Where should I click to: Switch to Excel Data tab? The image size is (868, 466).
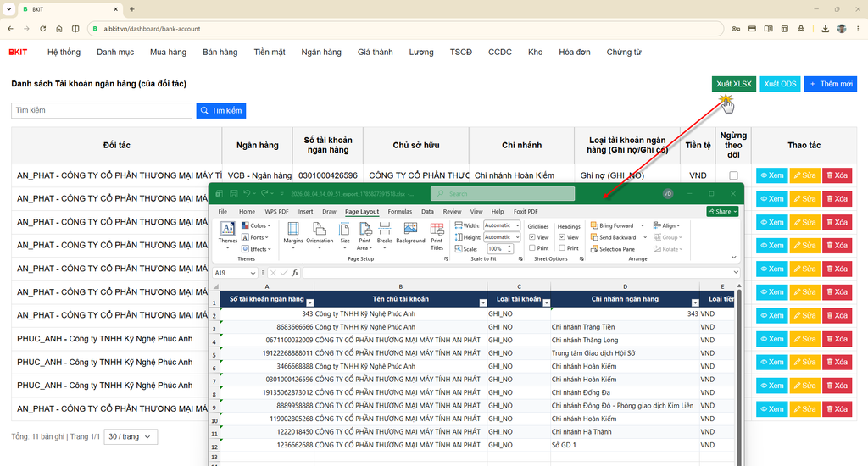pos(427,212)
